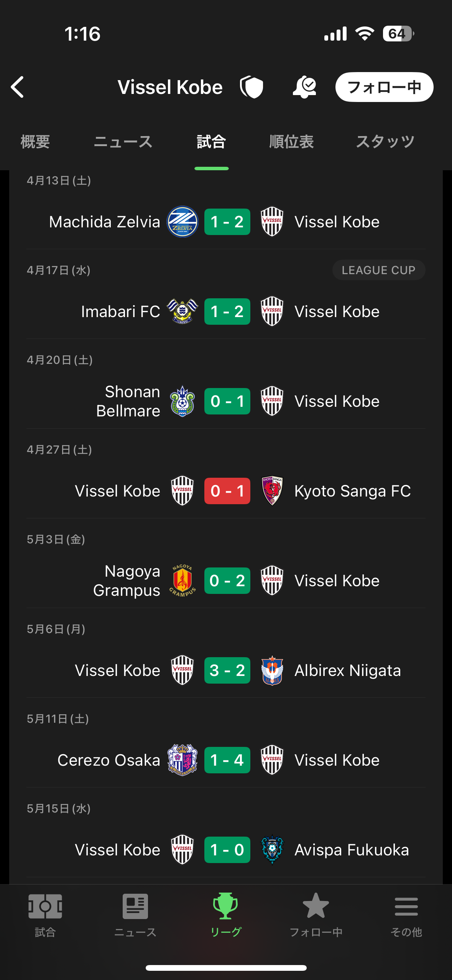Open the 0 - 1 Kyoto Sanga result
The width and height of the screenshot is (452, 980).
[x=227, y=491]
